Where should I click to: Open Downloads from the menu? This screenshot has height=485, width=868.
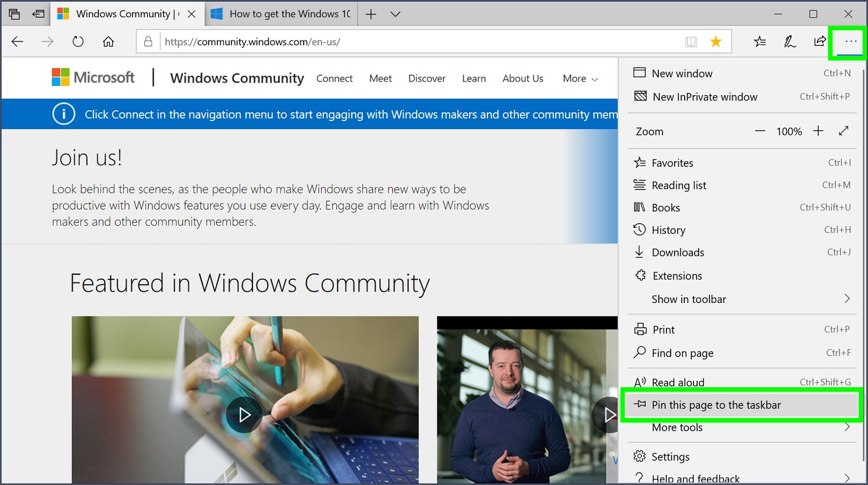742,252
